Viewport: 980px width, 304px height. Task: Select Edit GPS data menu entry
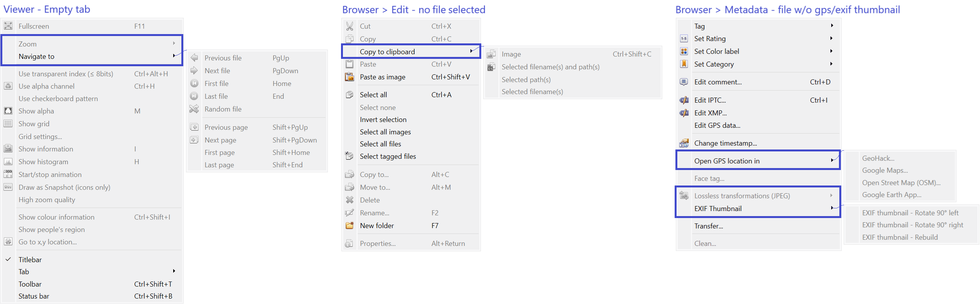coord(717,125)
